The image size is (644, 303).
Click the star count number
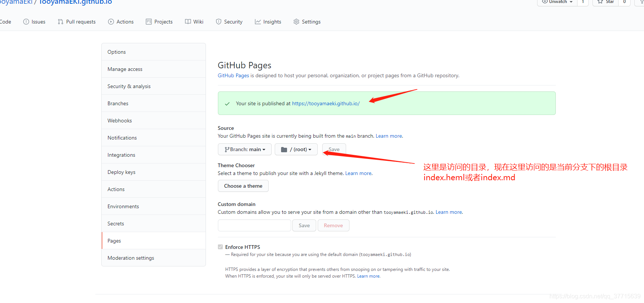coord(624,1)
